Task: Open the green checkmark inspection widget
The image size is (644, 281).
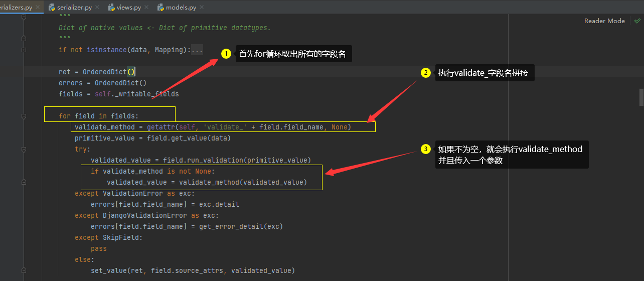Action: (637, 21)
